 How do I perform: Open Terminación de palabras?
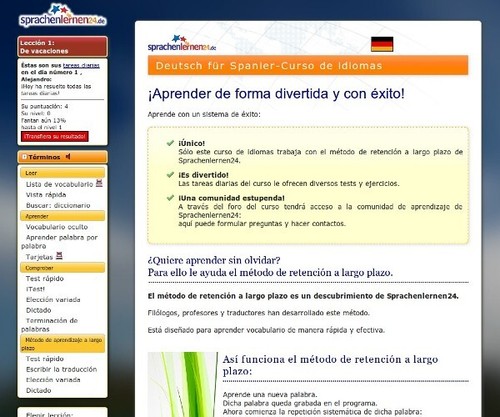point(50,325)
